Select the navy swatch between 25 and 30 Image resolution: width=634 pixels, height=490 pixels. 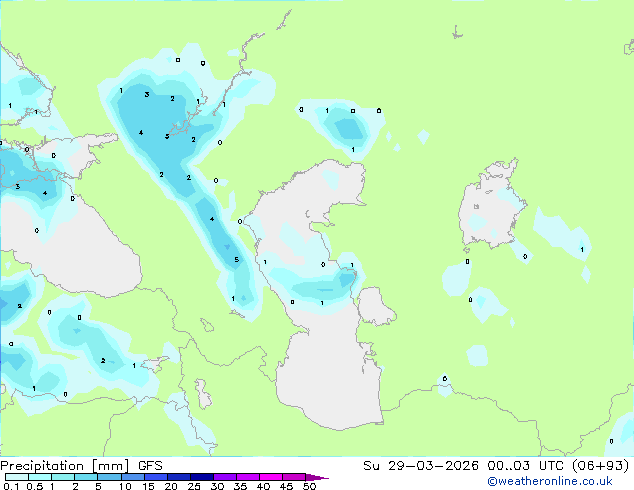(x=201, y=477)
